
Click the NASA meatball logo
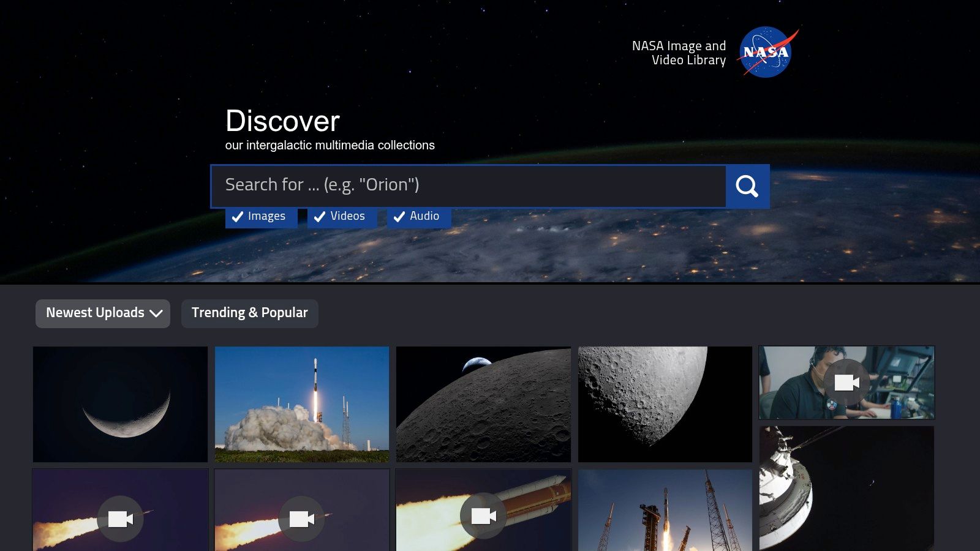(768, 52)
